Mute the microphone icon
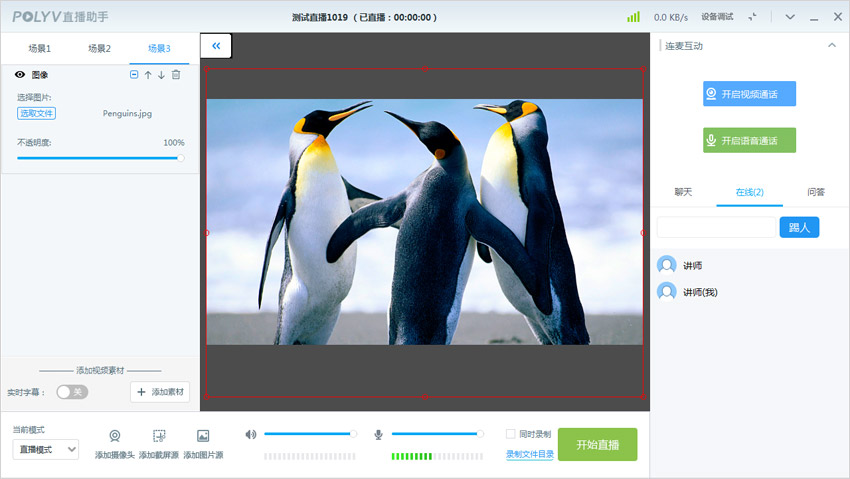Image resolution: width=850 pixels, height=479 pixels. point(379,434)
